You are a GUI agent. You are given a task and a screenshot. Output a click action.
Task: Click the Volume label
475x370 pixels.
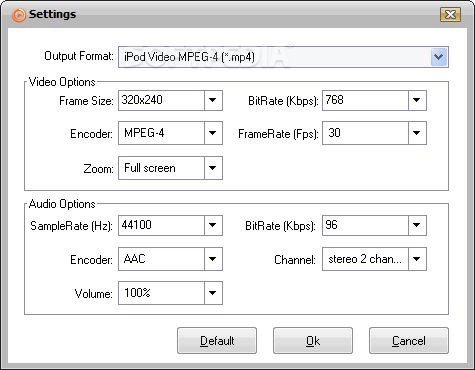(x=94, y=294)
